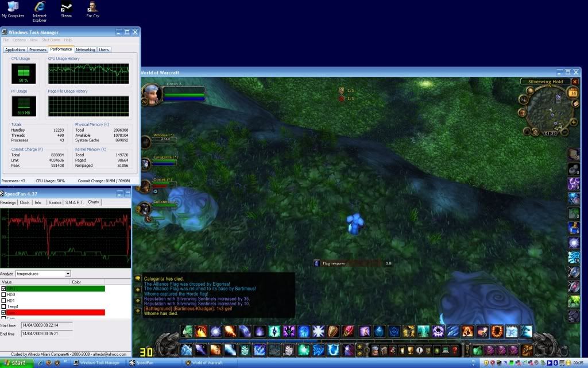Click the CPU Usage History graph
The image size is (588, 368).
(88, 73)
